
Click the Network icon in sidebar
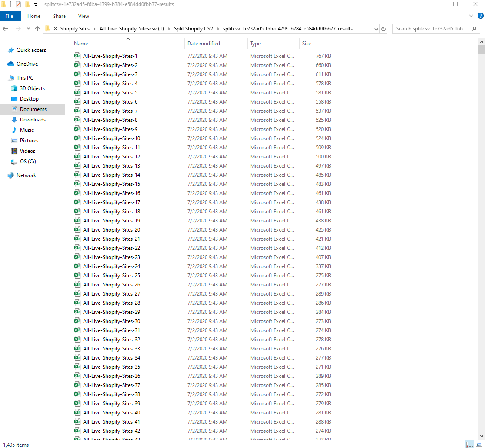(x=11, y=175)
